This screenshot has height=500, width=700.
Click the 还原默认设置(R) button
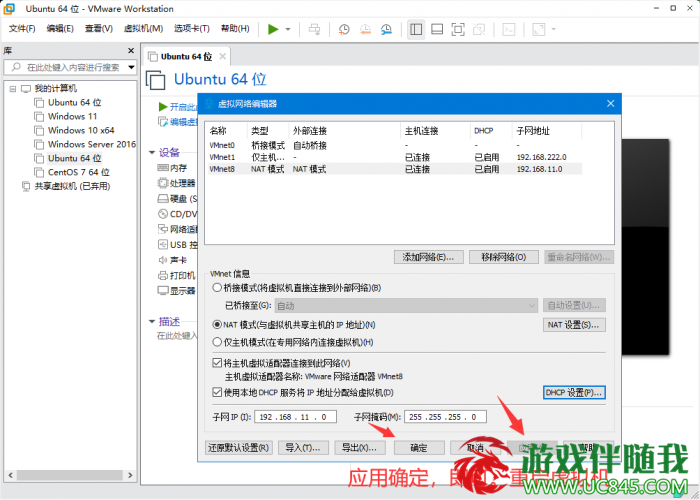[239, 448]
